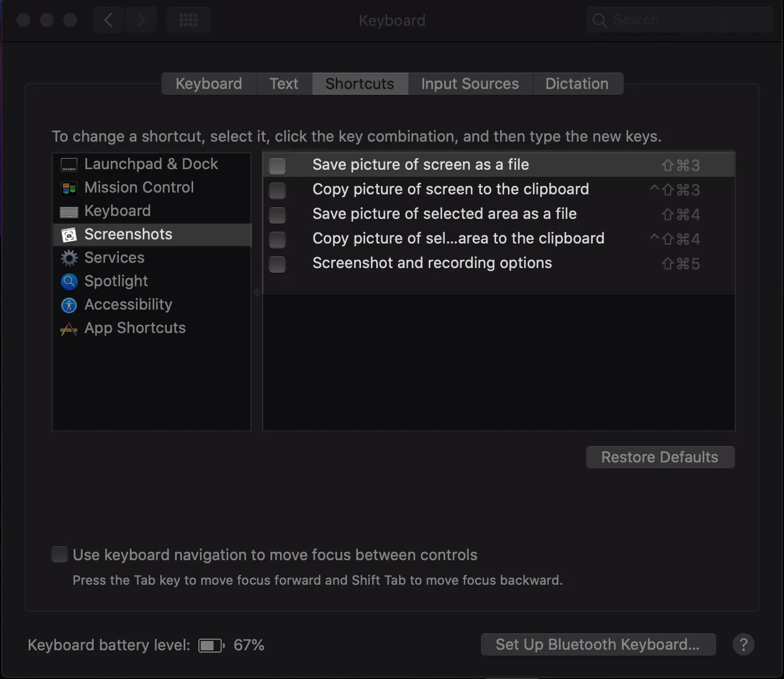The height and width of the screenshot is (679, 784).
Task: Open help with the question mark button
Action: 743,644
